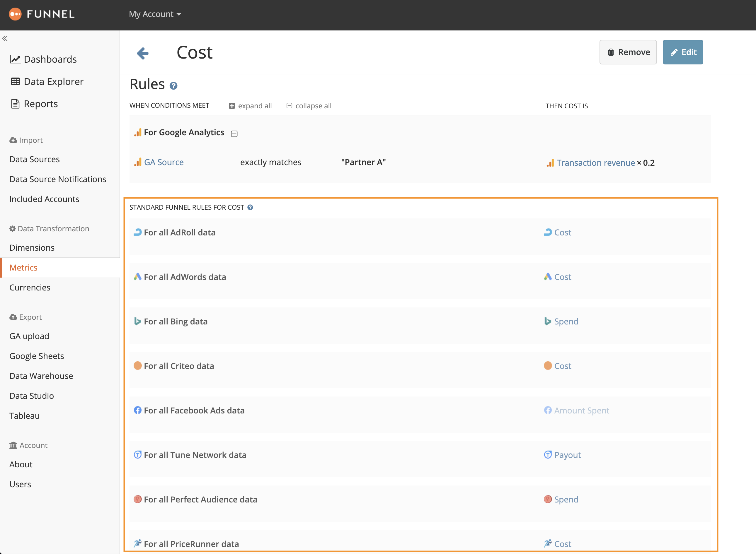Open the Bing Spend metric link
Screen dimensions: 756x554
point(566,322)
